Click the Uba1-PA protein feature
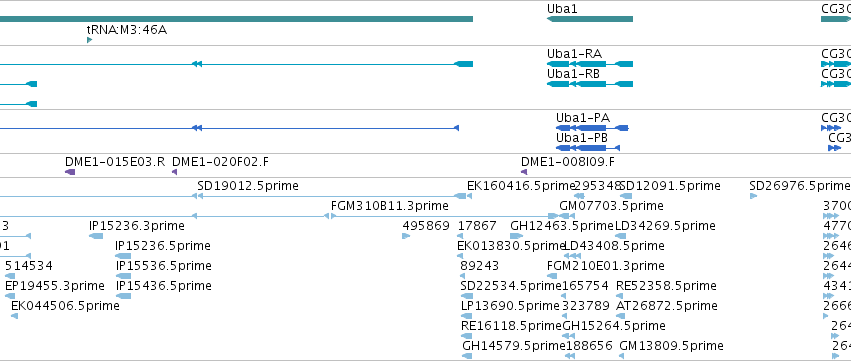Image resolution: width=851 pixels, height=361 pixels. point(592,128)
